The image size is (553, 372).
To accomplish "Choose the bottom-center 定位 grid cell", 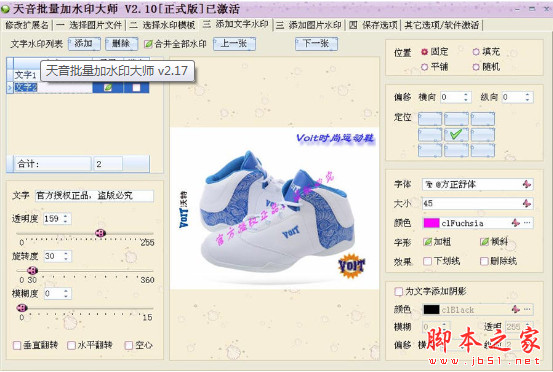I will pyautogui.click(x=456, y=150).
